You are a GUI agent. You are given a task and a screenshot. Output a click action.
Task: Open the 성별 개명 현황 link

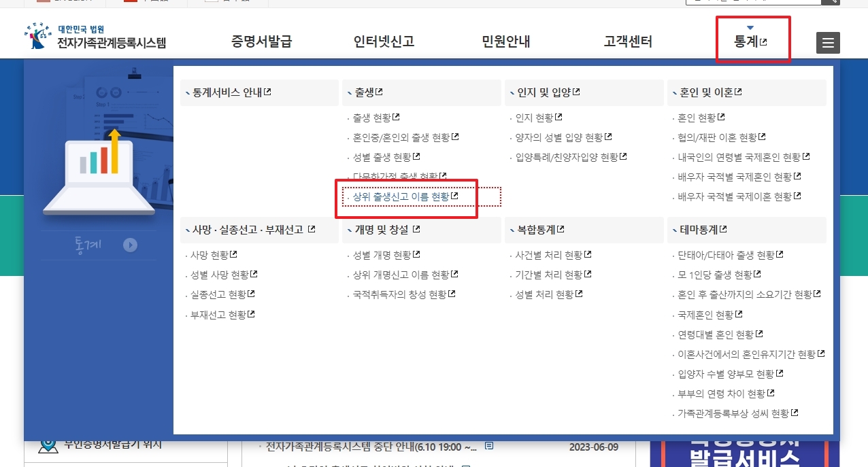click(x=381, y=254)
